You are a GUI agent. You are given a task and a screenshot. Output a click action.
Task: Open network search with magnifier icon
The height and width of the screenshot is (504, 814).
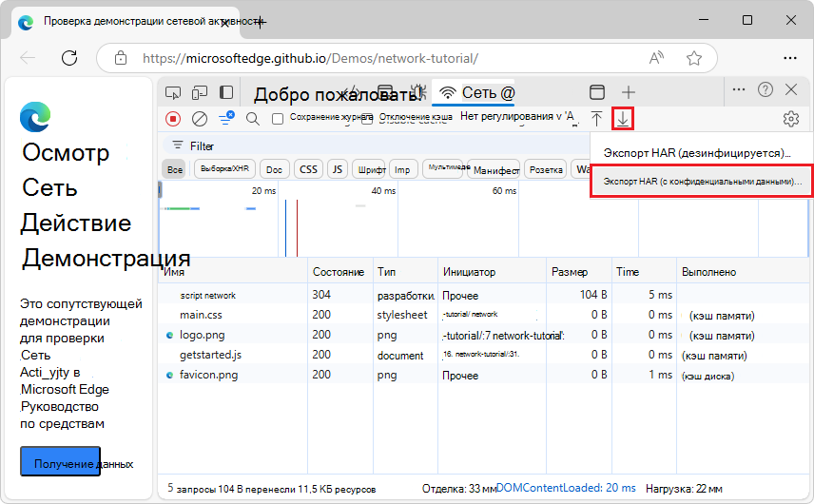[253, 119]
